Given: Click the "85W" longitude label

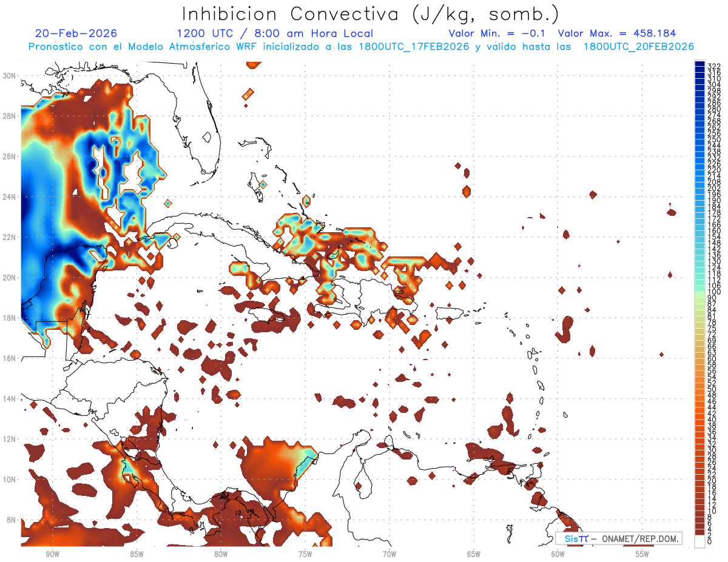Looking at the screenshot, I should click(x=136, y=554).
